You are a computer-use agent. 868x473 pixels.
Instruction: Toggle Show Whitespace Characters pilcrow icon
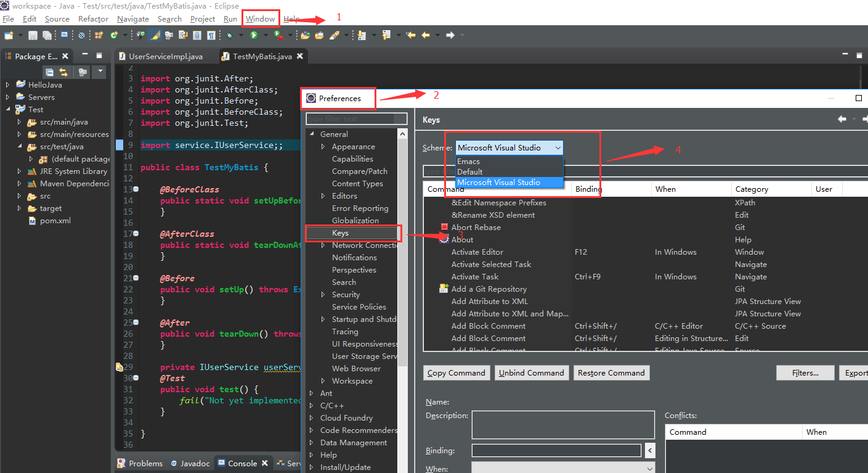[x=211, y=35]
